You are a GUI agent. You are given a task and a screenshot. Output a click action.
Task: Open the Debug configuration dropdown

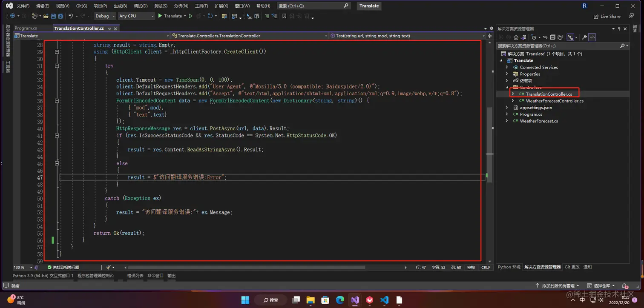click(105, 16)
